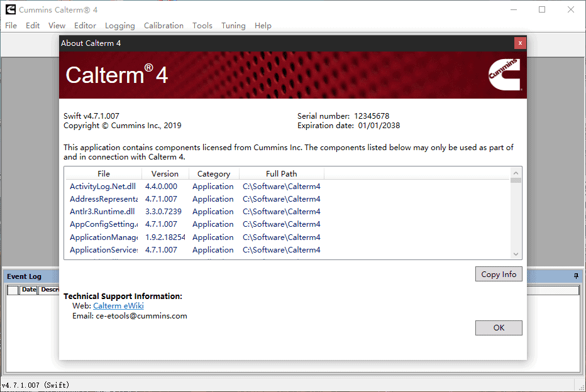This screenshot has height=392, width=586.
Task: Open the Calterm eWiki link
Action: [x=118, y=306]
